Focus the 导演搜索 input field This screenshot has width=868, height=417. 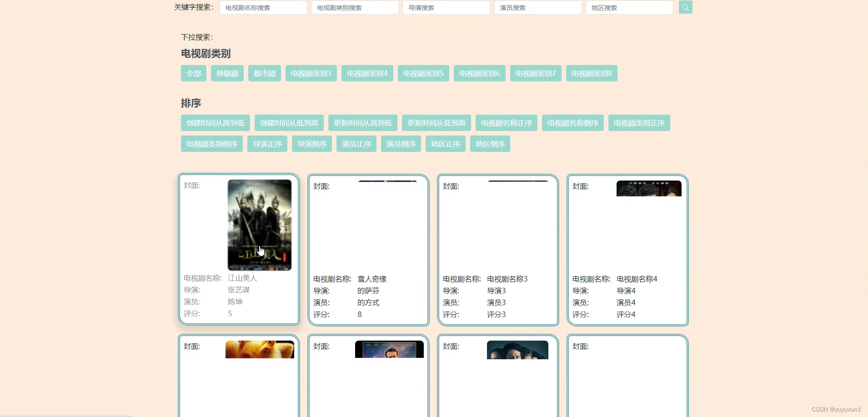(446, 8)
